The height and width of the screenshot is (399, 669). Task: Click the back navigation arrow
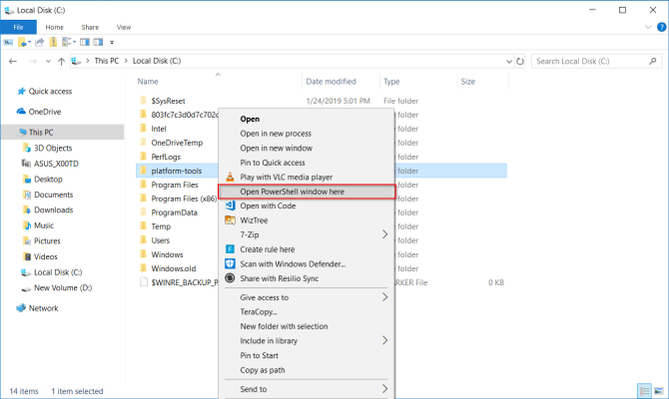pyautogui.click(x=13, y=61)
